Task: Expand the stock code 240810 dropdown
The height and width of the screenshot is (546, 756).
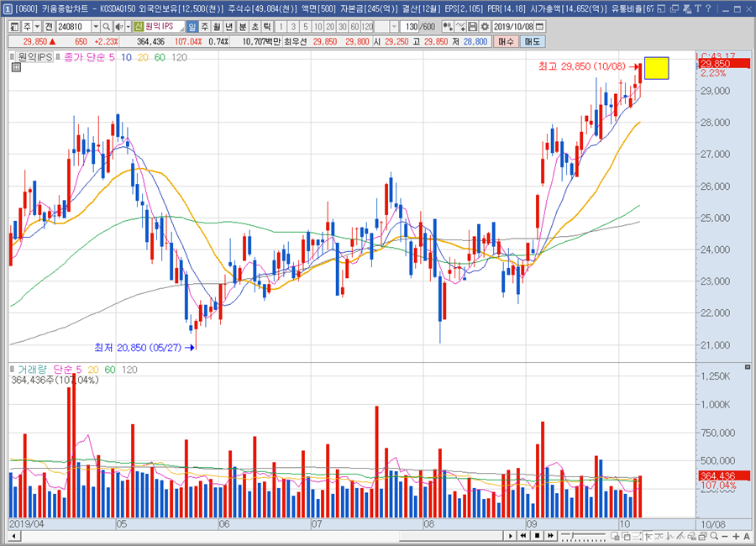Action: click(96, 27)
